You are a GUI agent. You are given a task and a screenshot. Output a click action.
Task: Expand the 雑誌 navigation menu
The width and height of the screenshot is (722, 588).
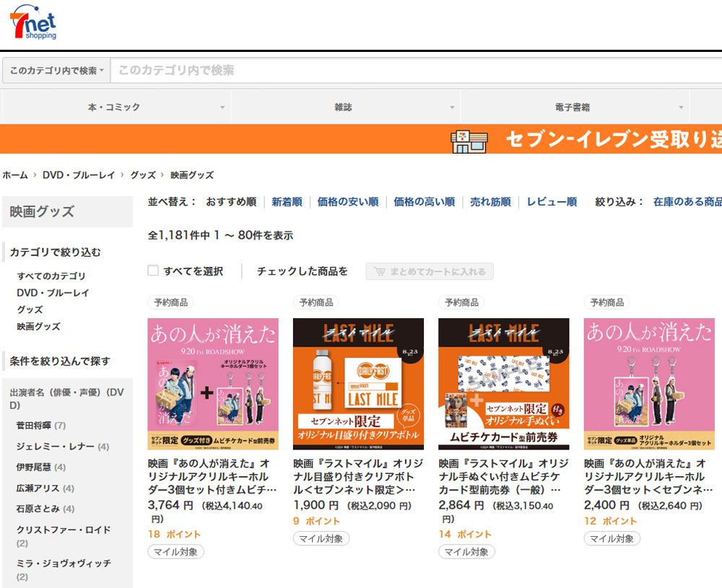point(344,107)
